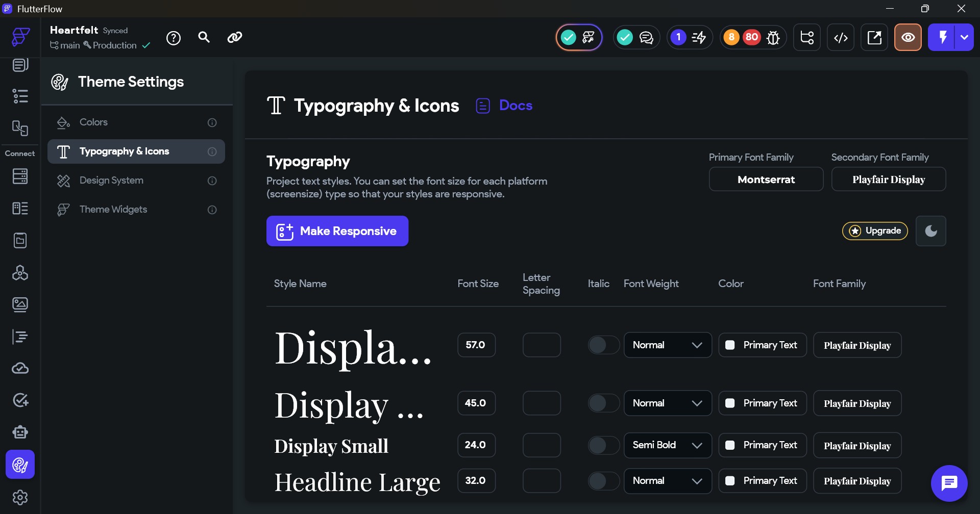
Task: Click the search magnifier icon in header
Action: [x=204, y=37]
